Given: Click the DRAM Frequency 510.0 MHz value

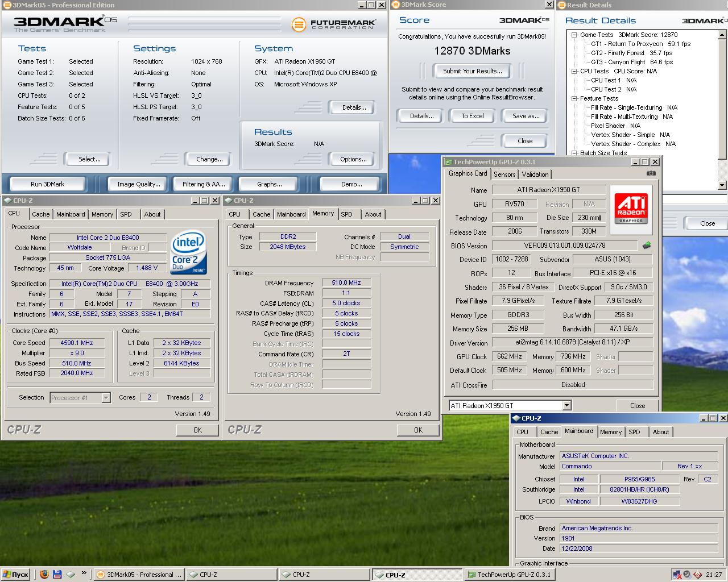Looking at the screenshot, I should pos(346,282).
